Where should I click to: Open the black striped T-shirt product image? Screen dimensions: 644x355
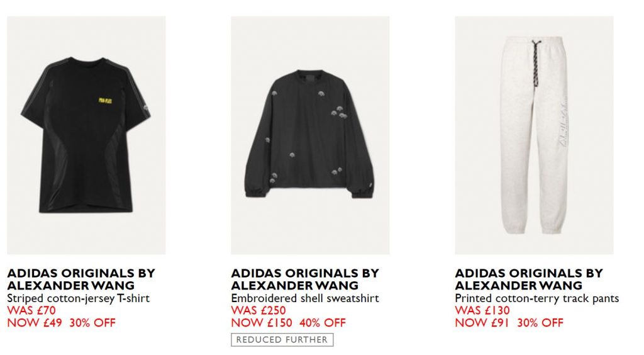tap(86, 135)
